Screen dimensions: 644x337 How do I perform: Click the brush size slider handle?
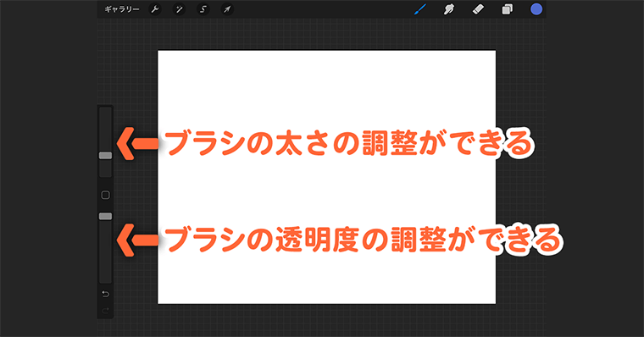(106, 156)
